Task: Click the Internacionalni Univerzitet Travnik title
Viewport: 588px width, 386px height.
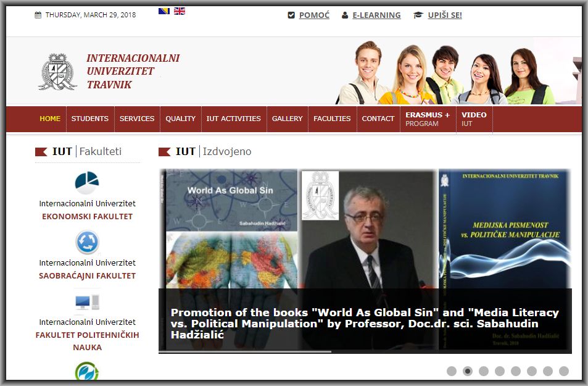Action: pyautogui.click(x=133, y=72)
